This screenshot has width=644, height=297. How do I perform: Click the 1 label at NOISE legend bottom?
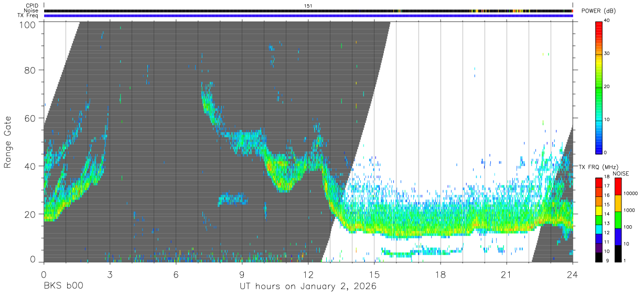[x=625, y=260]
